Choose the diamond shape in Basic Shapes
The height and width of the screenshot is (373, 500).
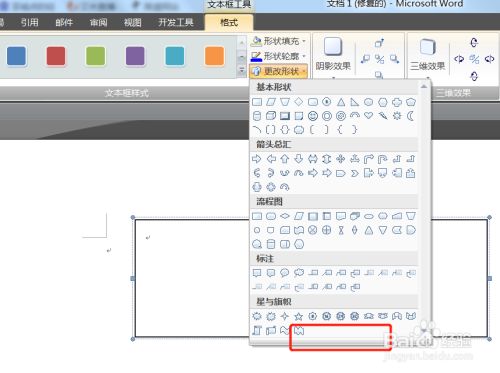[x=299, y=102]
